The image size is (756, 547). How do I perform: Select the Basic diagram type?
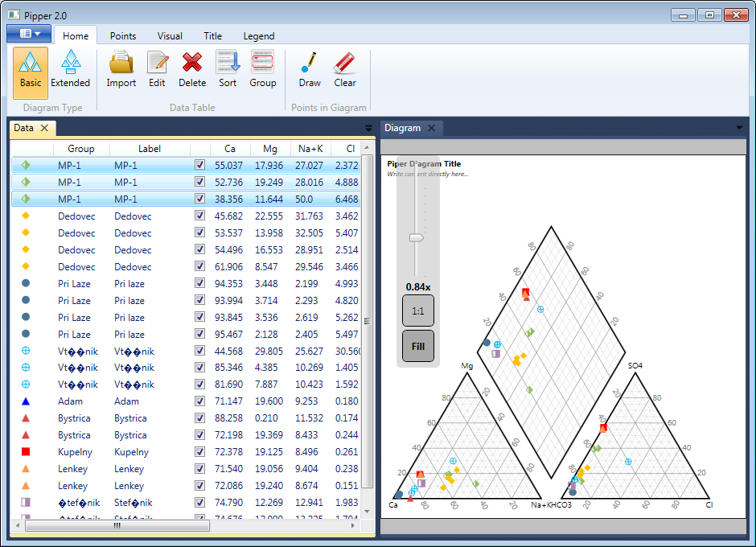(x=31, y=72)
